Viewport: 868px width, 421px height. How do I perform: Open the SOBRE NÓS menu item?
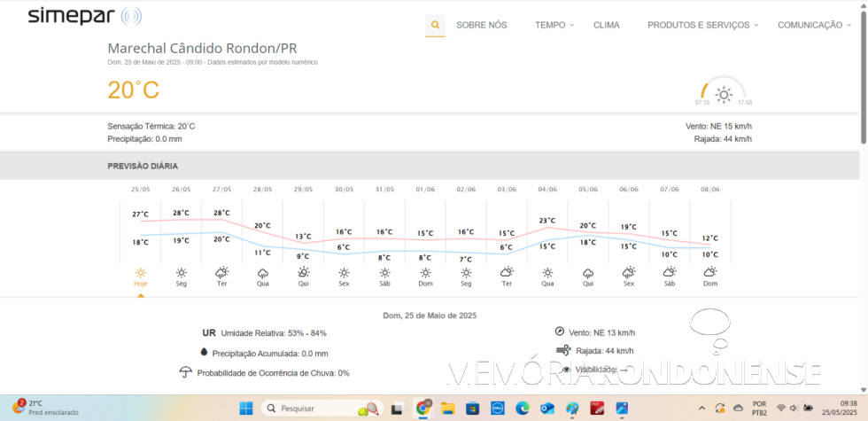pyautogui.click(x=481, y=25)
